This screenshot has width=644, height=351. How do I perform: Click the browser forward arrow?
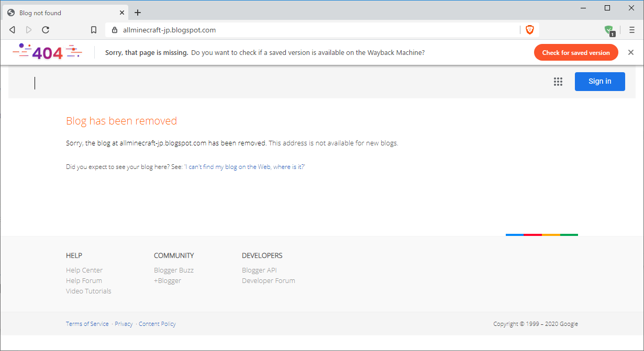(x=29, y=30)
